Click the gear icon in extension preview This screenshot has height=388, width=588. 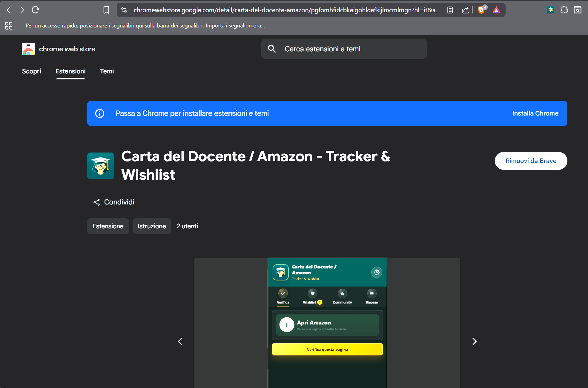click(x=377, y=272)
